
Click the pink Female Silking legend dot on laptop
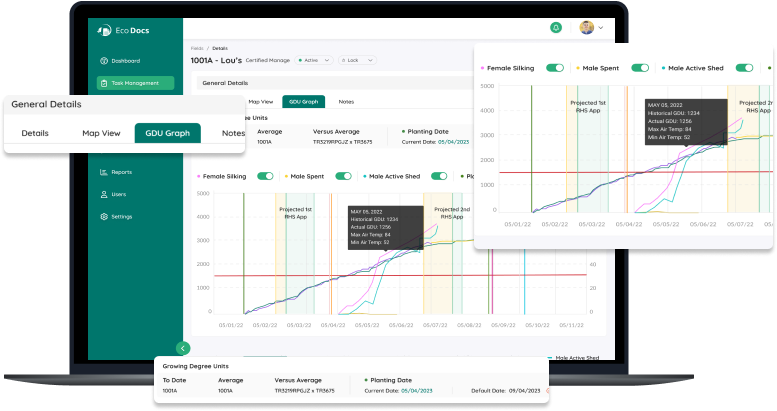click(199, 176)
